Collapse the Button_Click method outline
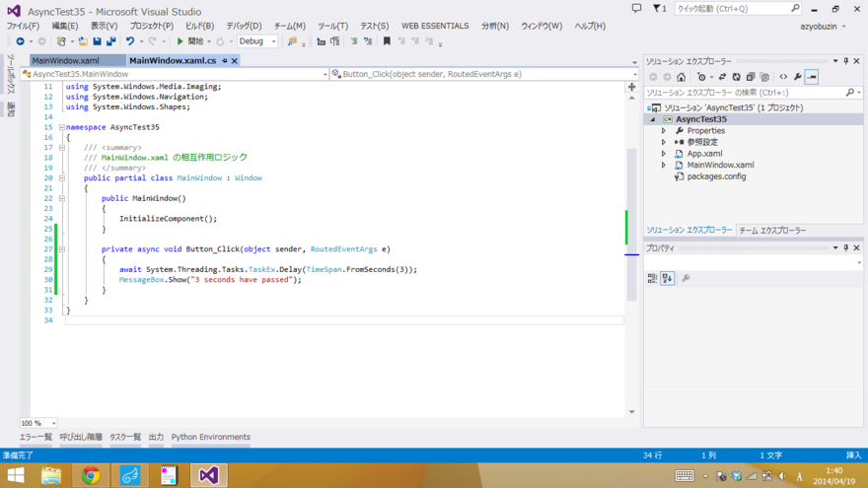The image size is (868, 488). tap(62, 249)
